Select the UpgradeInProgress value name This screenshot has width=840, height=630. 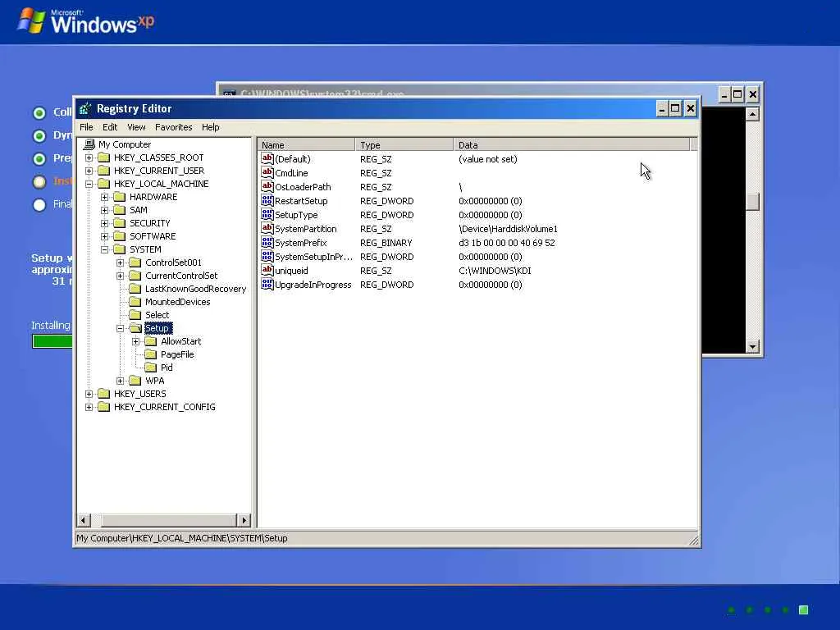[313, 285]
